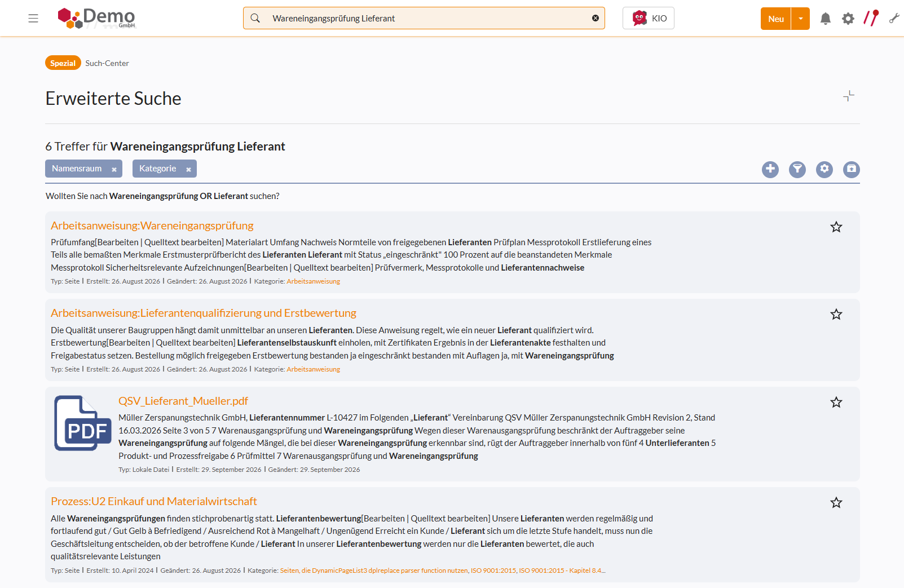Open search result settings gear
This screenshot has height=588, width=904.
point(824,169)
